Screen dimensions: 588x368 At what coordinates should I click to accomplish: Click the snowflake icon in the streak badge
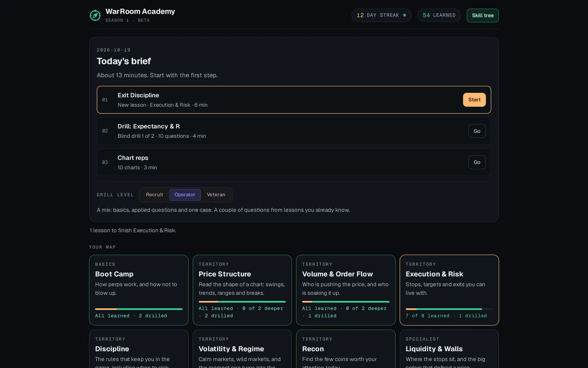point(405,15)
